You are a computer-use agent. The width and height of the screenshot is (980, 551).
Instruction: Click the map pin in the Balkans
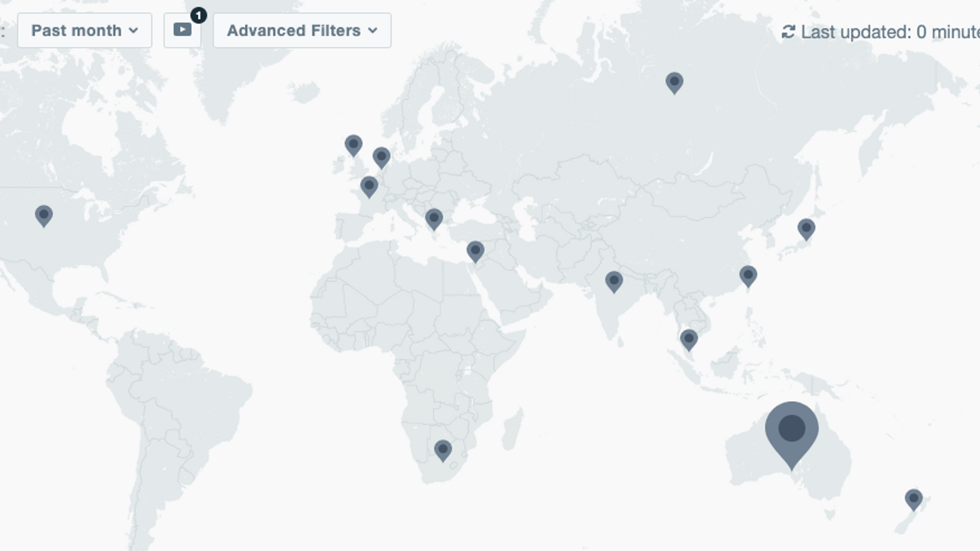(x=434, y=218)
